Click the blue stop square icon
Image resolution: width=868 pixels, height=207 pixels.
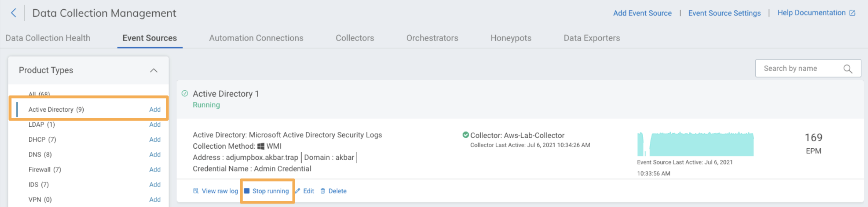pos(247,191)
